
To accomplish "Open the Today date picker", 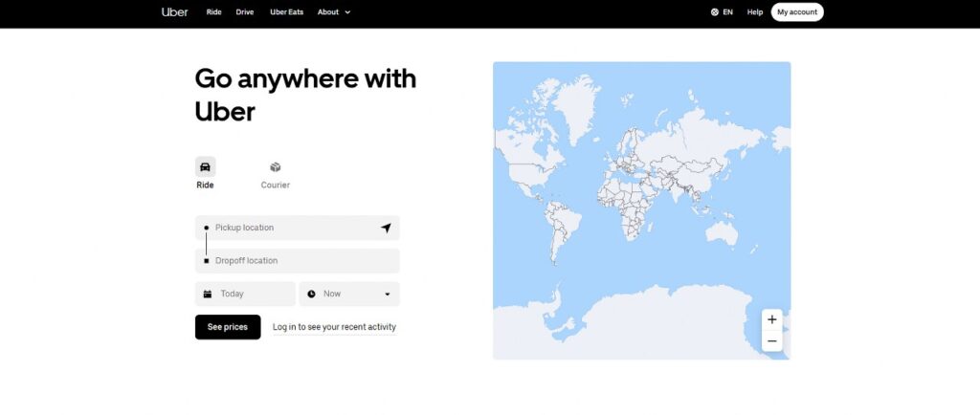I will coord(246,294).
